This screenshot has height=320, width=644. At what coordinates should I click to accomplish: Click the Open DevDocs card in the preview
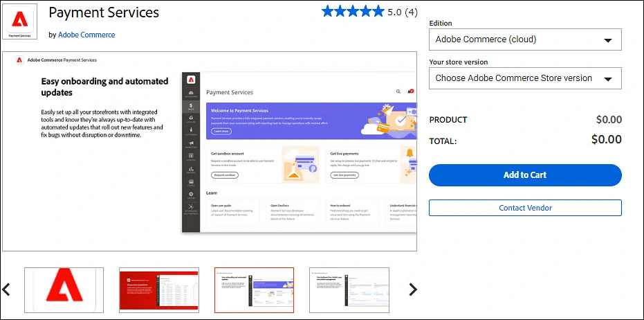[x=292, y=212]
